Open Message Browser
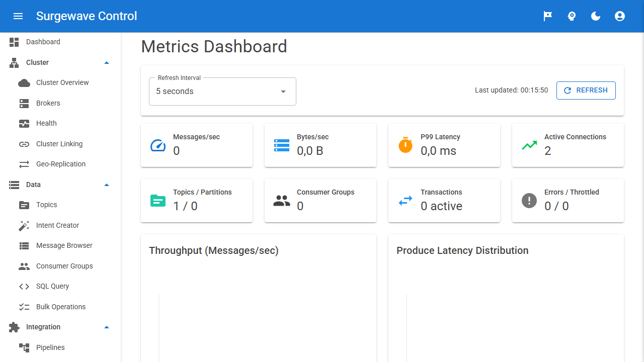 [x=60, y=246]
